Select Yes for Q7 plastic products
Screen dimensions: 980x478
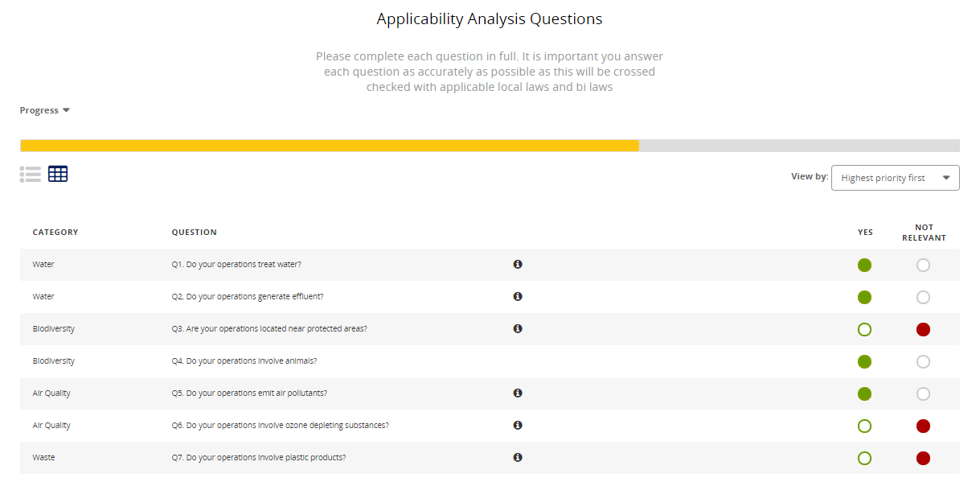[x=865, y=458]
